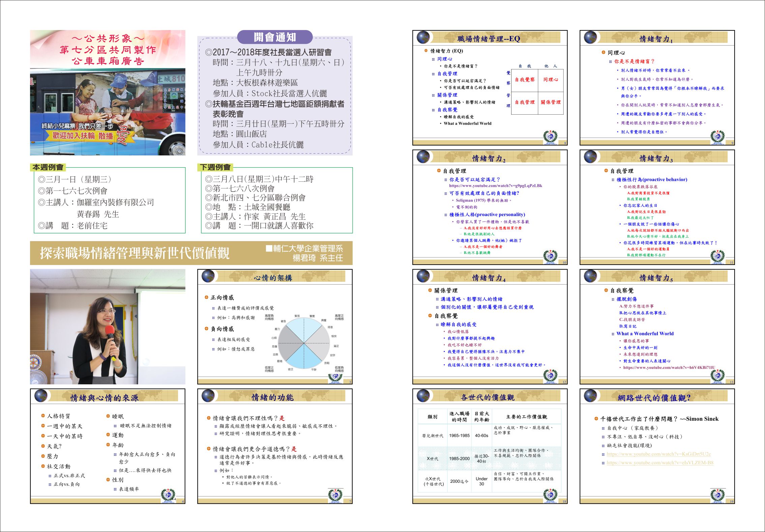Click the 嬰兒潮世代 row label
The height and width of the screenshot is (532, 765).
coord(433,436)
